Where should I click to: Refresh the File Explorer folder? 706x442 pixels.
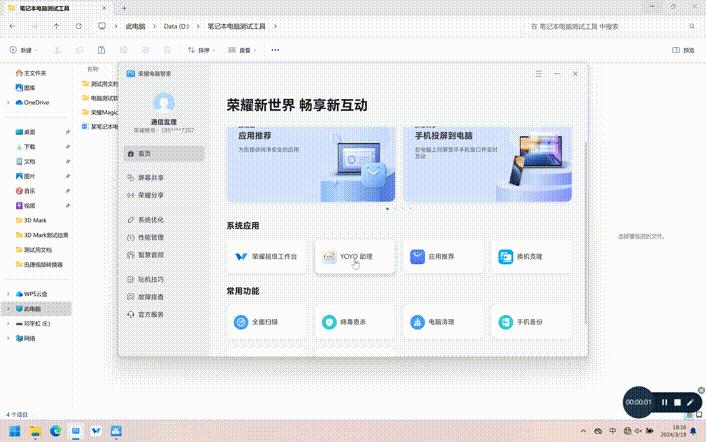(79, 26)
